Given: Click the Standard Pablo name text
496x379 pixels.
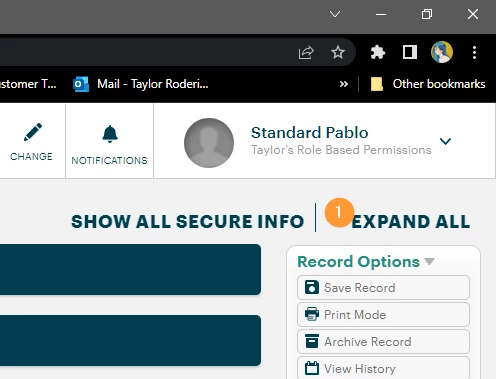Looking at the screenshot, I should click(310, 133).
